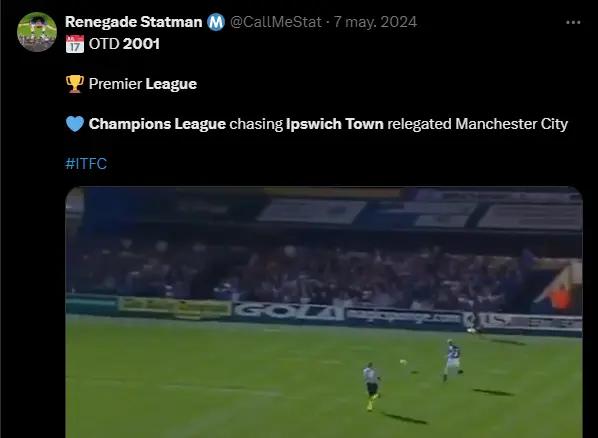Open Renegade Statman's profile picture
This screenshot has width=598, height=438.
coord(37,32)
